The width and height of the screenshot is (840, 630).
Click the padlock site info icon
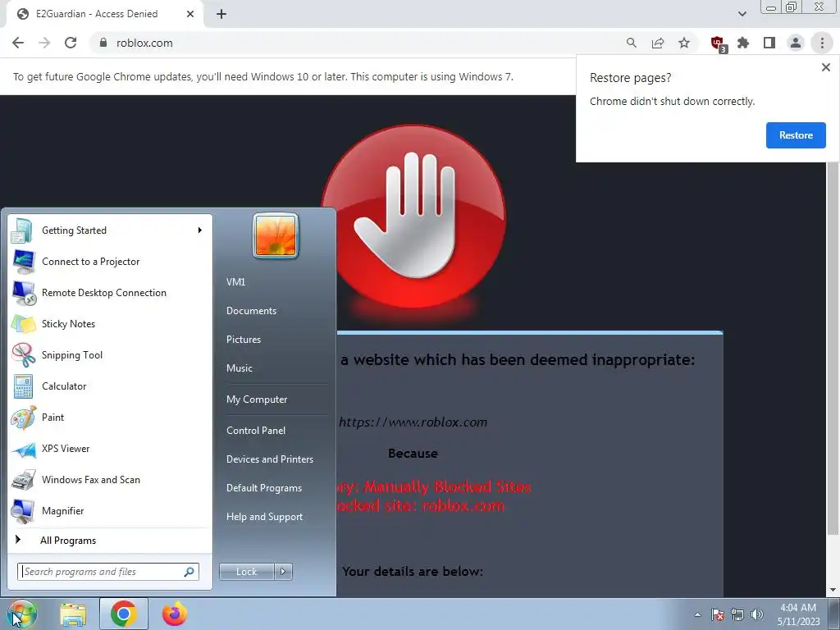click(103, 43)
